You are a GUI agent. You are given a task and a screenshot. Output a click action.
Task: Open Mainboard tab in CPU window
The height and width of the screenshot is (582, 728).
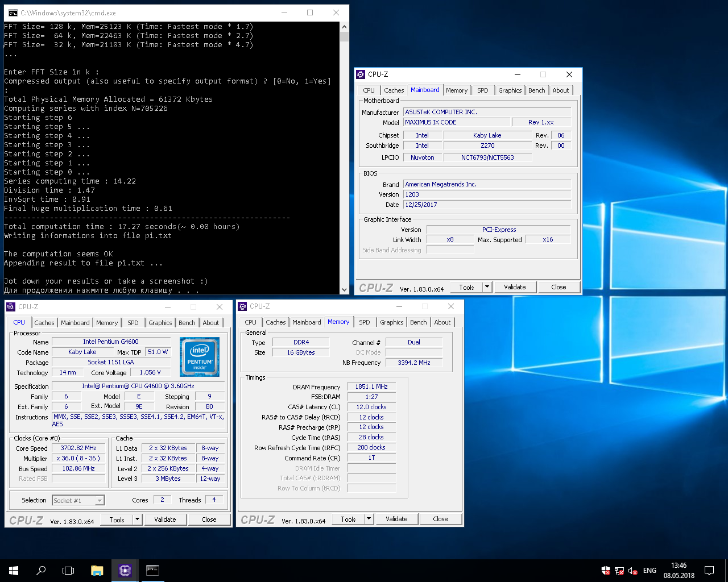[x=75, y=323]
